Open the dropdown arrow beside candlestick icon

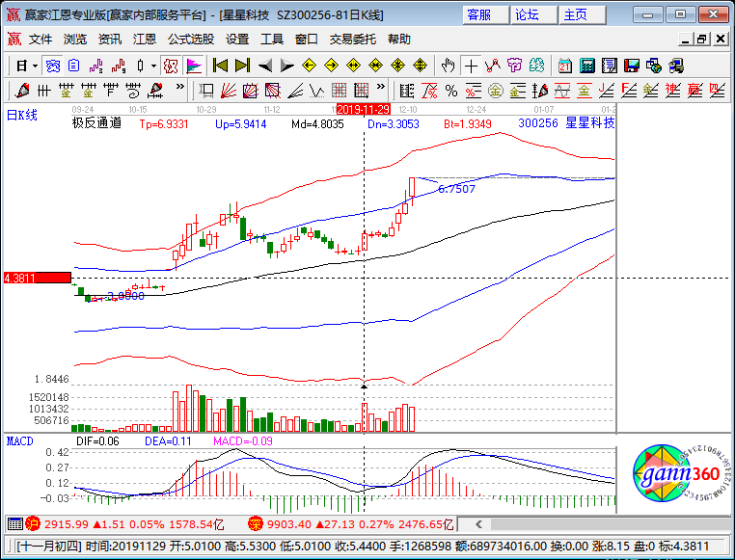[x=153, y=66]
